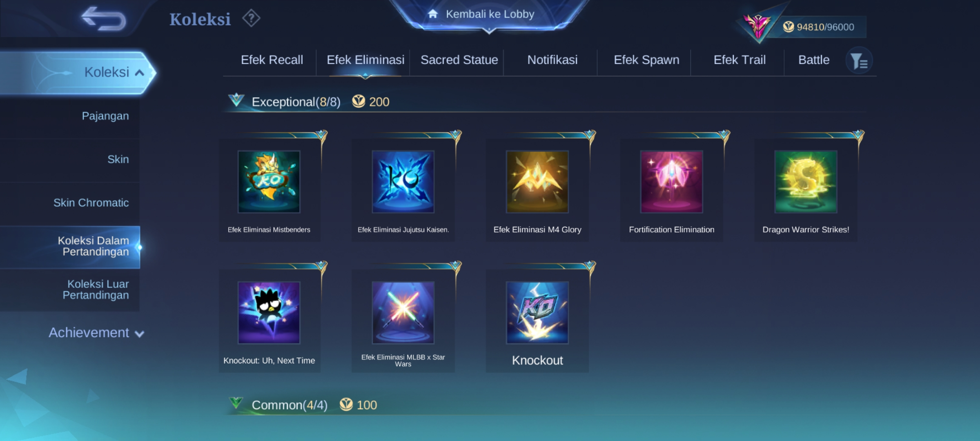The height and width of the screenshot is (441, 980).
Task: Open the Efek Trail tab
Action: 739,60
